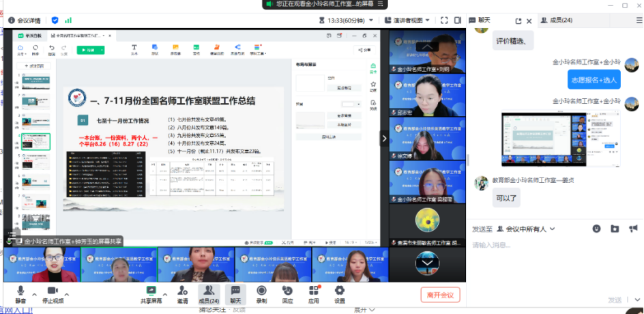This screenshot has width=644, height=314.
Task: Mute the microphone with 静音
Action: (x=20, y=295)
